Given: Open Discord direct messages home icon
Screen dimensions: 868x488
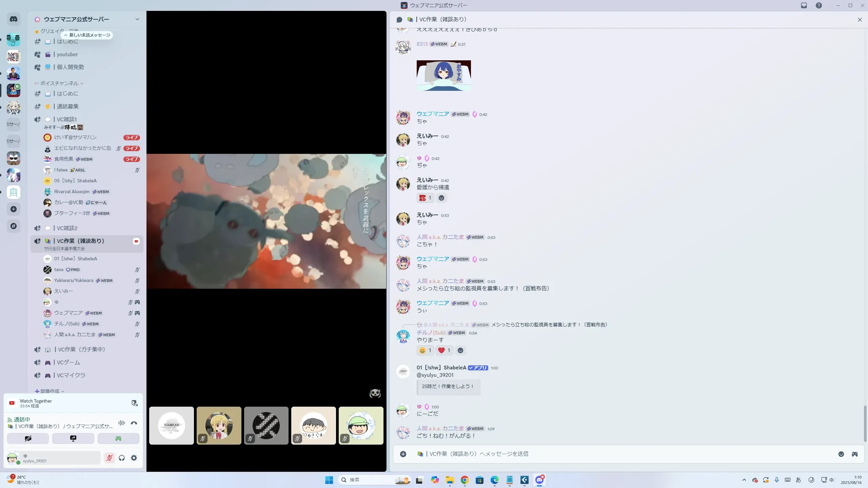Looking at the screenshot, I should pyautogui.click(x=14, y=19).
